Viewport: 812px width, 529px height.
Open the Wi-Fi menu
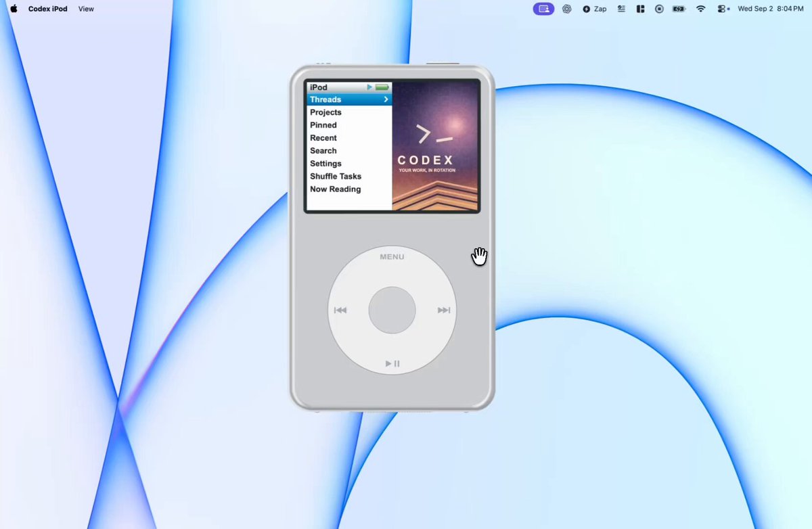pyautogui.click(x=701, y=9)
